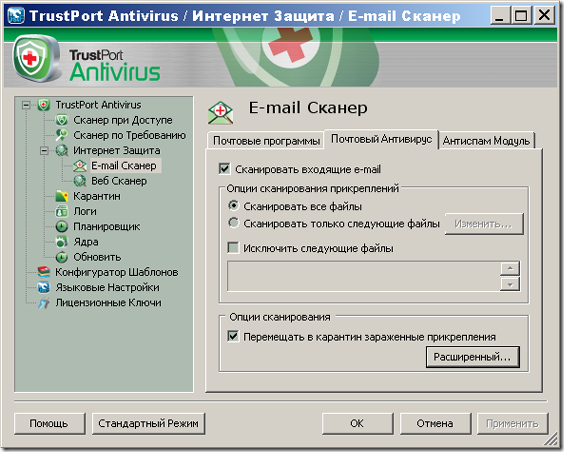Image resolution: width=564 pixels, height=452 pixels.
Task: Click the Сканер по Требованию icon
Action: [x=62, y=135]
